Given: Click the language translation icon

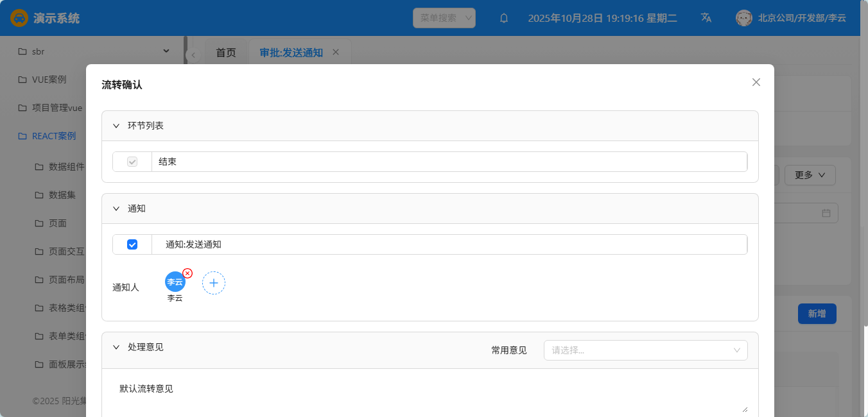Looking at the screenshot, I should [x=706, y=18].
